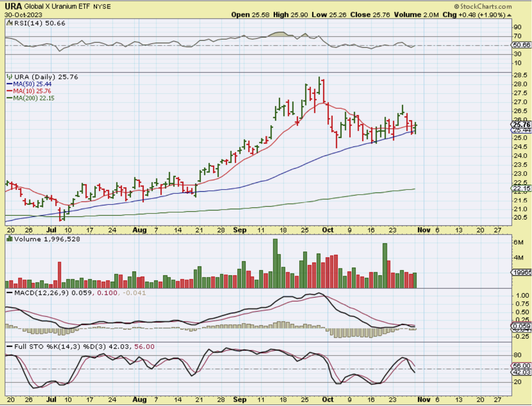Click the 0.059 MACD tag on right axis
The image size is (532, 406).
[521, 326]
